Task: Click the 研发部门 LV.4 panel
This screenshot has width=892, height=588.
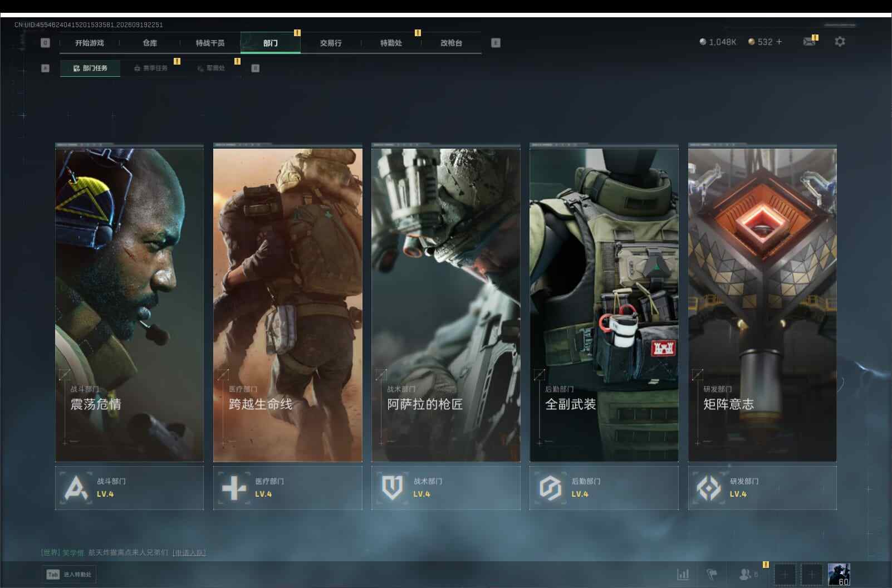Action: click(x=762, y=488)
